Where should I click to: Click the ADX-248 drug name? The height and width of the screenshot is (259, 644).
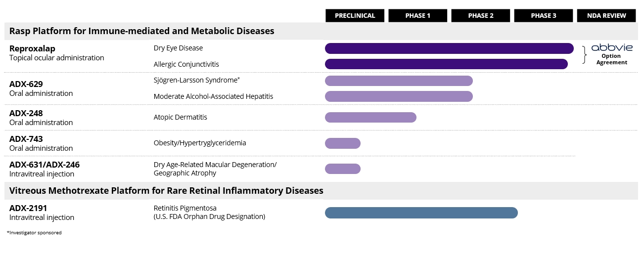pos(26,113)
